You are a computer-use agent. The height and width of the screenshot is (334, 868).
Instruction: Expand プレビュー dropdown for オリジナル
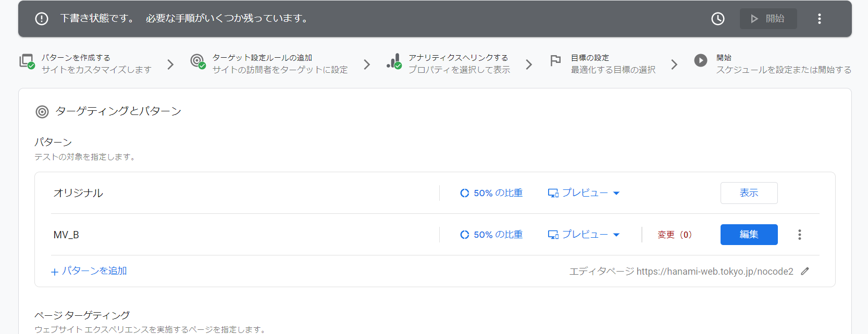click(x=584, y=193)
